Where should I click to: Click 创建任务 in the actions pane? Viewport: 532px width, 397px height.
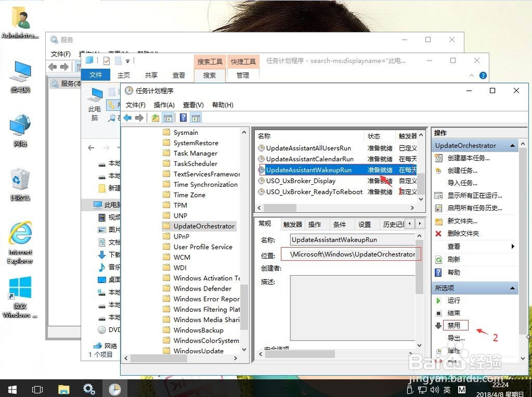(462, 170)
